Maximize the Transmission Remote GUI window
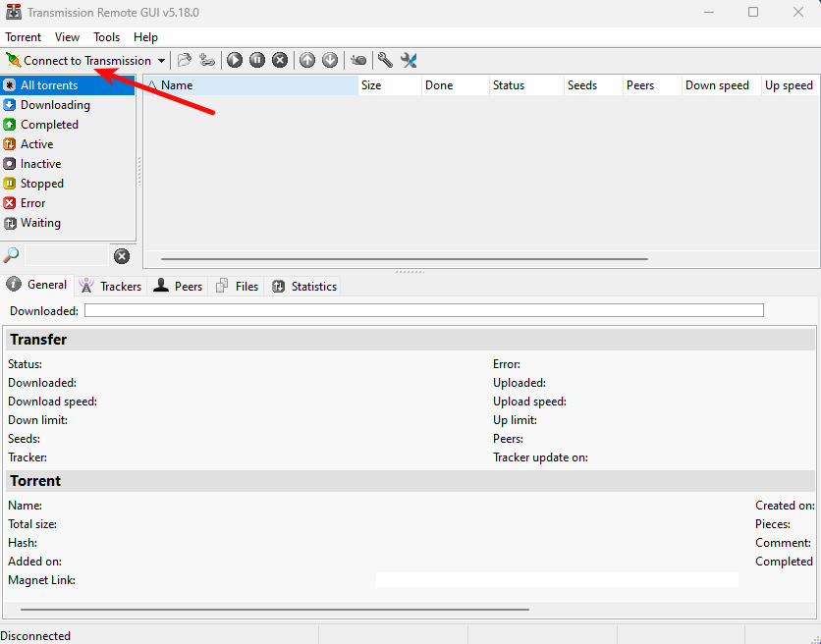This screenshot has height=644, width=821. click(753, 12)
